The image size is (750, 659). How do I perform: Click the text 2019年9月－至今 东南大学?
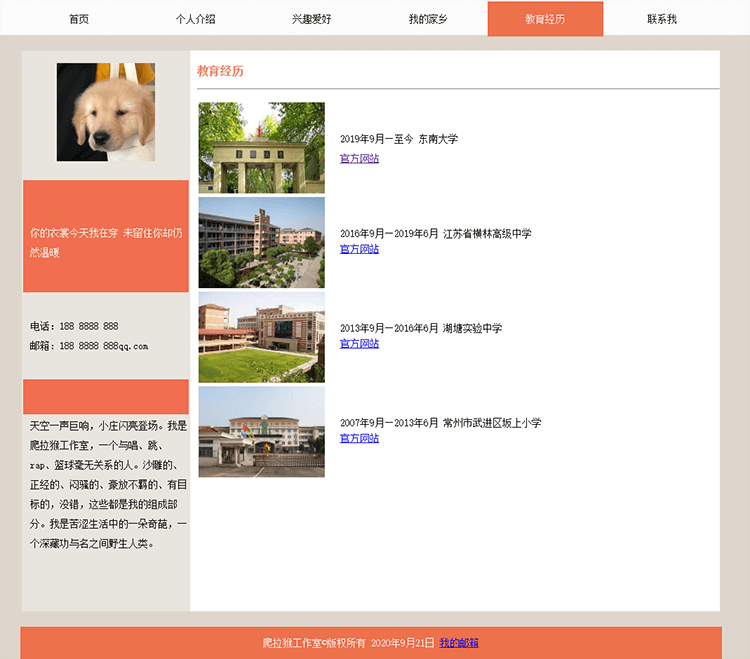coord(399,139)
